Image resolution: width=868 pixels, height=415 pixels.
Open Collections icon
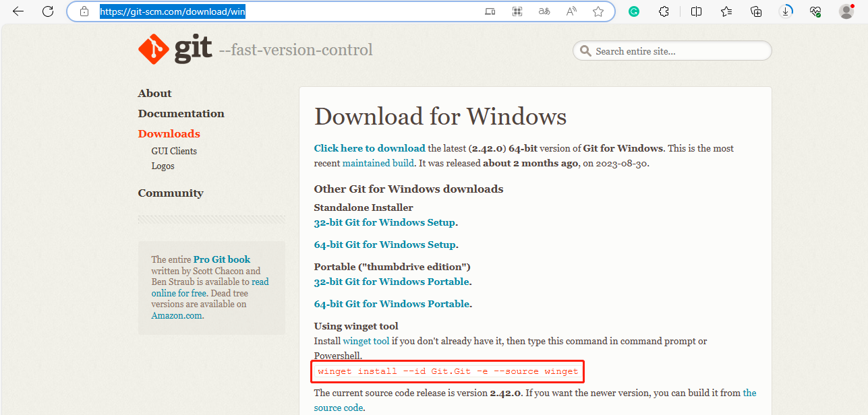(756, 11)
